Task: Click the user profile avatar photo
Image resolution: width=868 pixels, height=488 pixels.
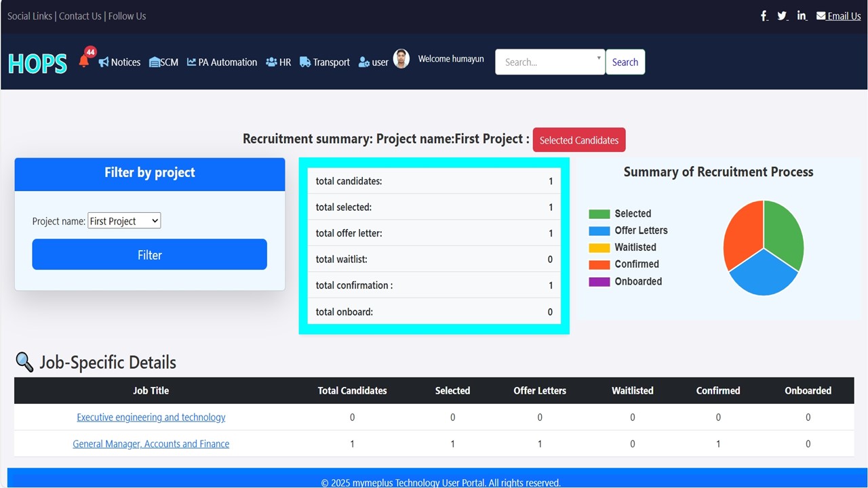Action: point(401,60)
